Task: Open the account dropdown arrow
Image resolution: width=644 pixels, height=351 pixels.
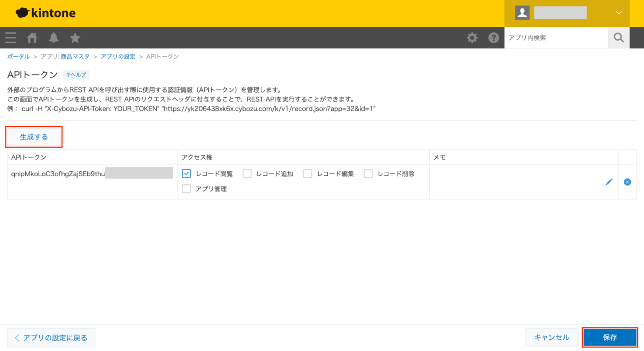Action: [x=619, y=13]
